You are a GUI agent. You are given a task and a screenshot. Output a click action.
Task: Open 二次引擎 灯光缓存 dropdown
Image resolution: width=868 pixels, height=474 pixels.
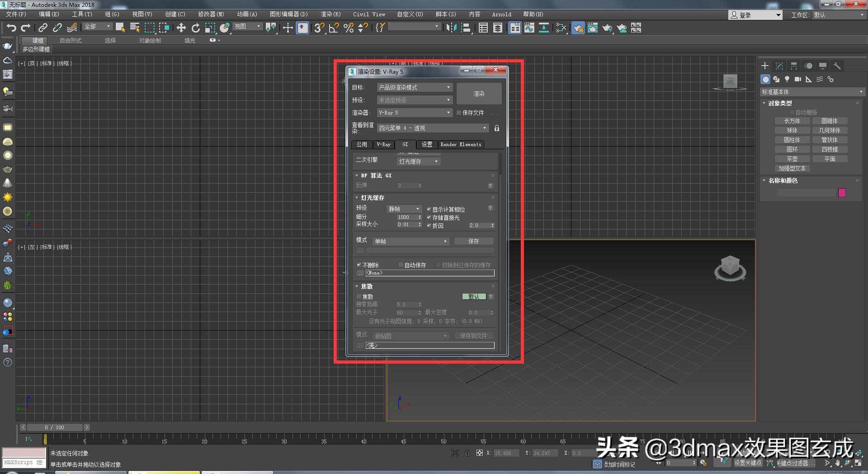(419, 161)
